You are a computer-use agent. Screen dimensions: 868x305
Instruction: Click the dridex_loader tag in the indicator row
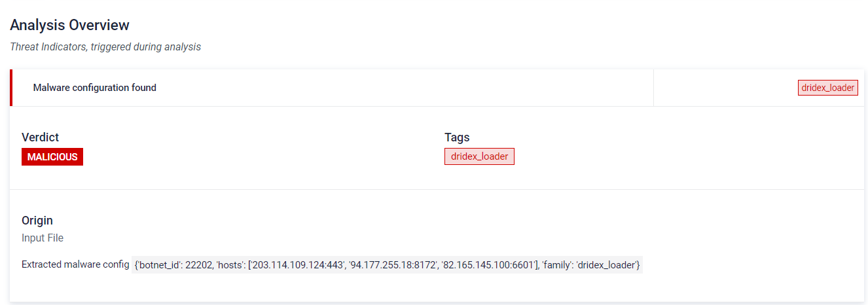point(827,88)
